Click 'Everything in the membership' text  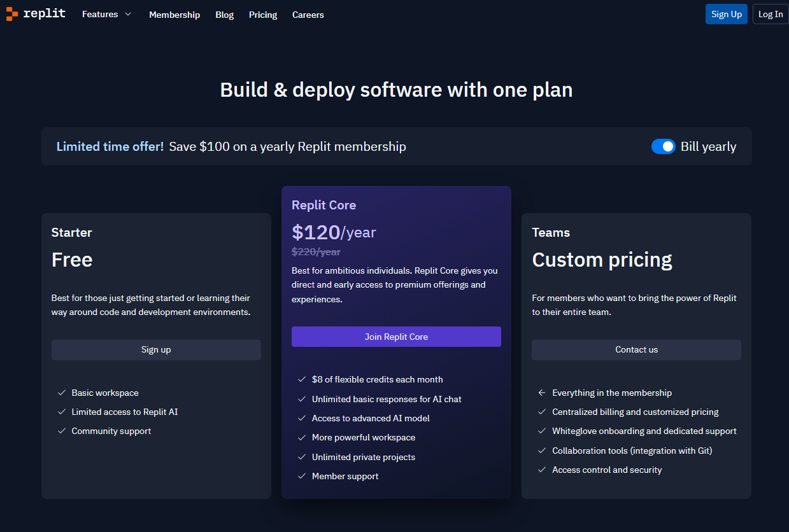coord(612,393)
